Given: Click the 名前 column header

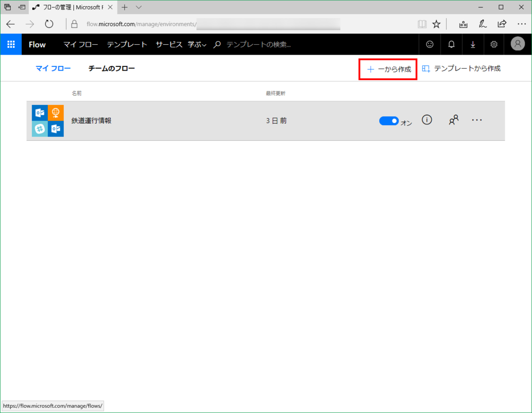Looking at the screenshot, I should 77,94.
